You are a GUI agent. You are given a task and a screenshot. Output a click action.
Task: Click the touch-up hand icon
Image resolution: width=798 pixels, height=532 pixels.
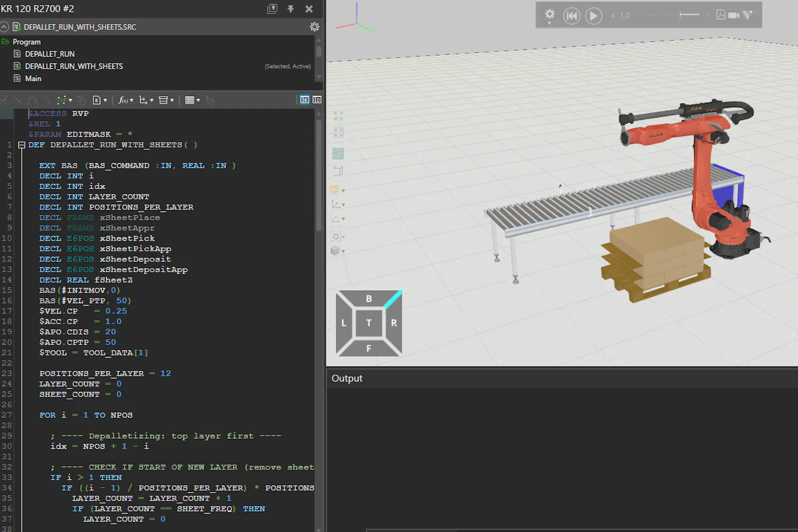pos(82,100)
